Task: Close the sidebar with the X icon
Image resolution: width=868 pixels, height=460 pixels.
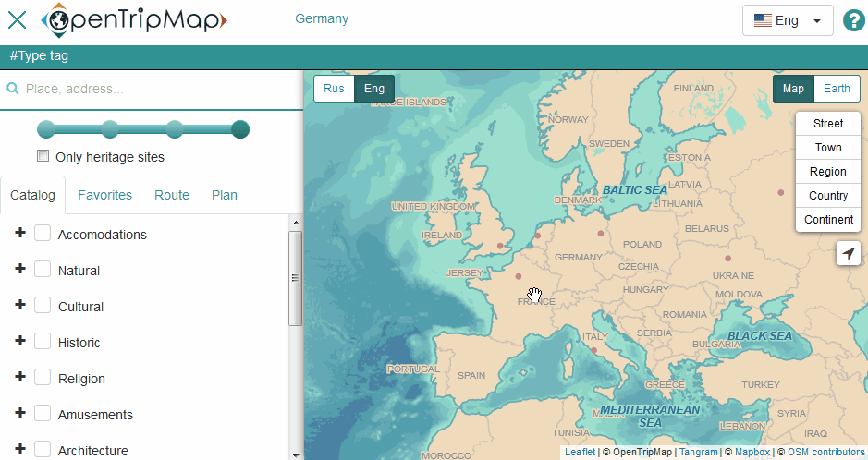Action: pos(17,19)
